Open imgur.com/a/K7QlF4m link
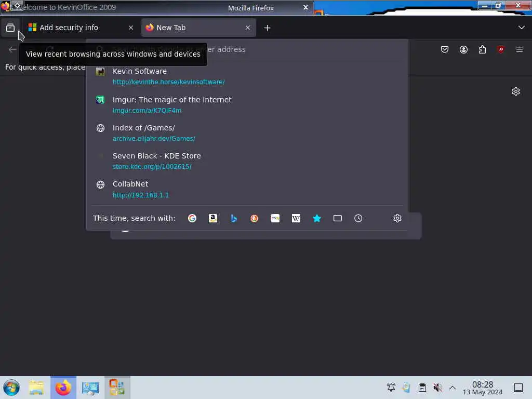 pyautogui.click(x=147, y=111)
